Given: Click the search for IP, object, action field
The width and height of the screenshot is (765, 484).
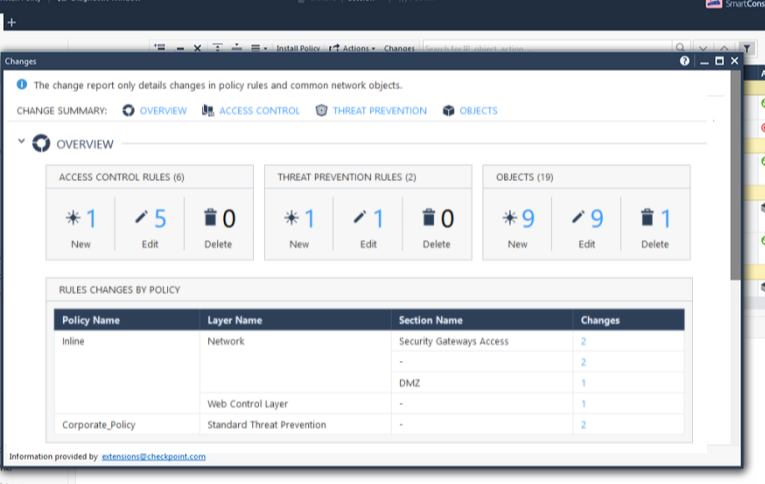Looking at the screenshot, I should pos(546,48).
